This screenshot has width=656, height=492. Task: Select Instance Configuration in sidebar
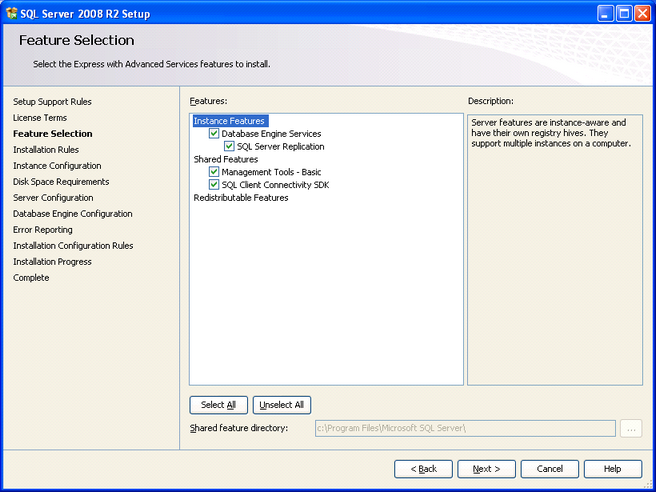57,166
